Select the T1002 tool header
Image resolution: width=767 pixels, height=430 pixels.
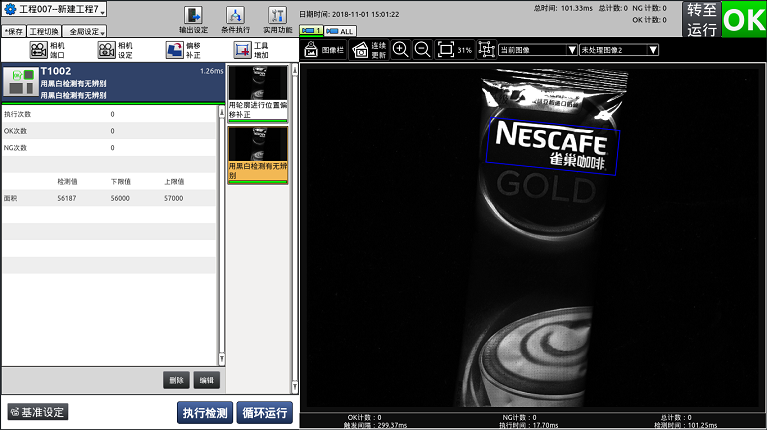tap(113, 83)
